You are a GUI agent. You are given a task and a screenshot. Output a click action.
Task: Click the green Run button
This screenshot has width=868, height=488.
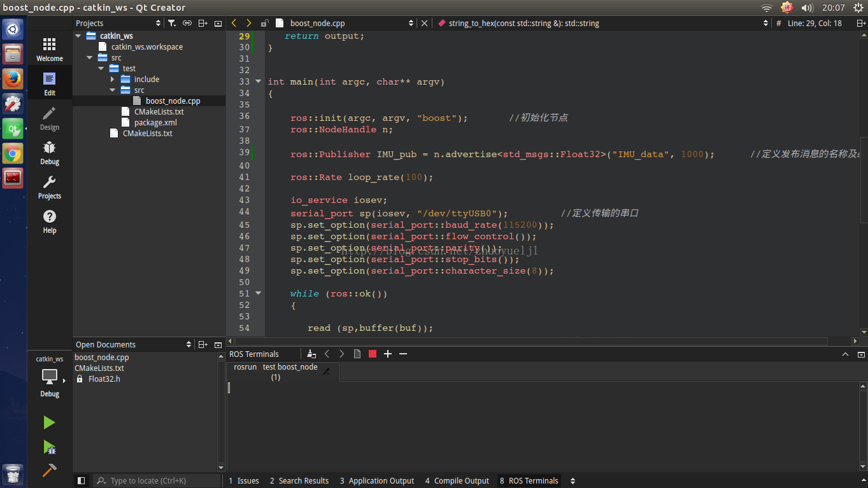click(49, 422)
